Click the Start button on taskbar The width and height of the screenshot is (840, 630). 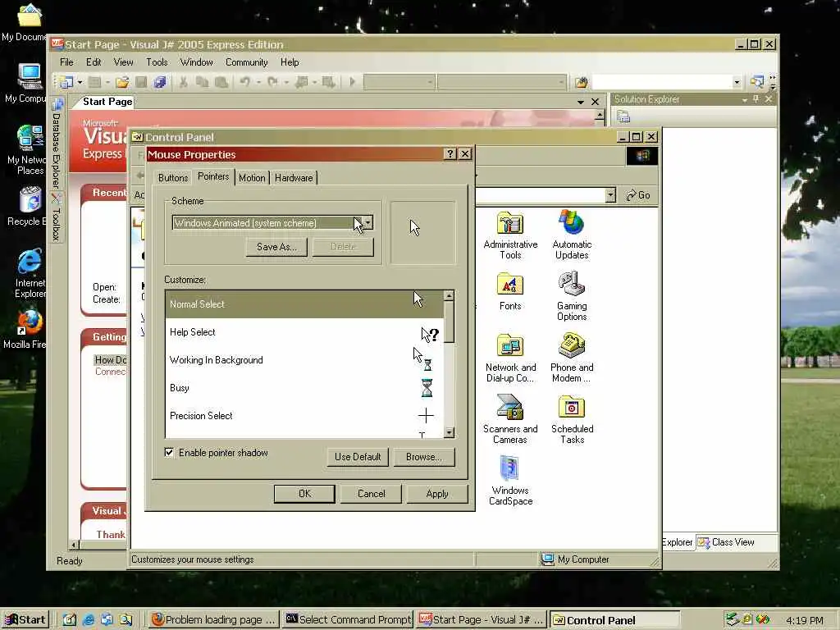point(25,620)
